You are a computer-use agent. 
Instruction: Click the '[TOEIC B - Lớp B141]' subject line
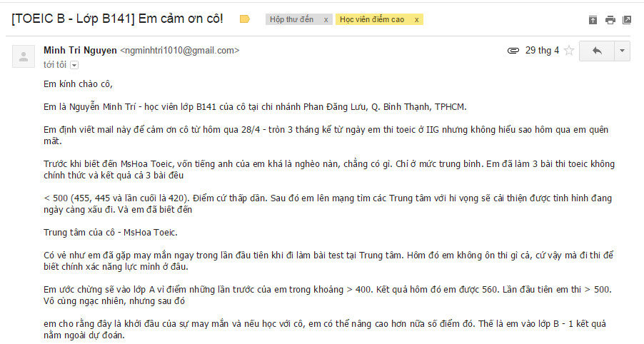tap(117, 19)
